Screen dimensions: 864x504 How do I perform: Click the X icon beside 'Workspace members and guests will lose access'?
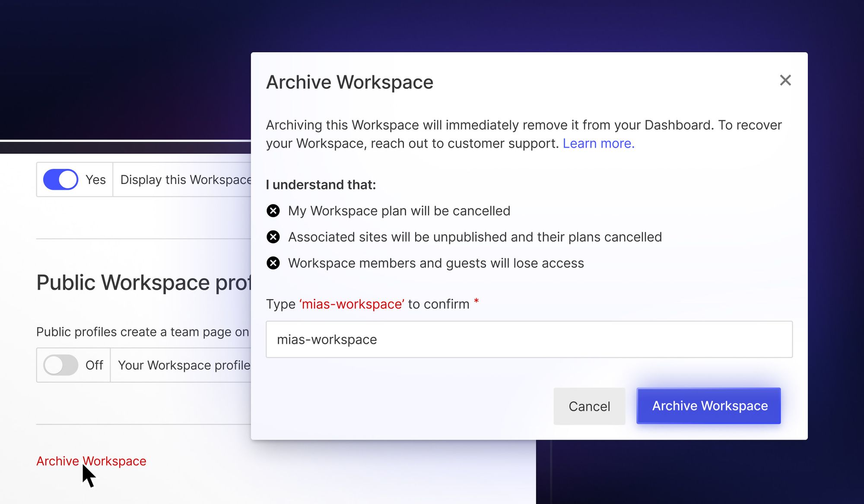(x=273, y=263)
